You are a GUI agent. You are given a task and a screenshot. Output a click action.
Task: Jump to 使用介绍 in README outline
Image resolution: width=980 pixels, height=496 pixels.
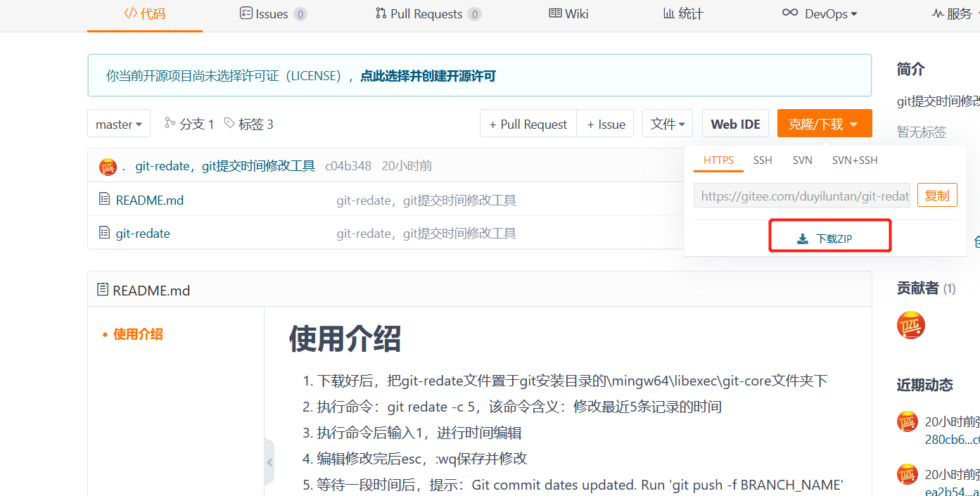(138, 334)
